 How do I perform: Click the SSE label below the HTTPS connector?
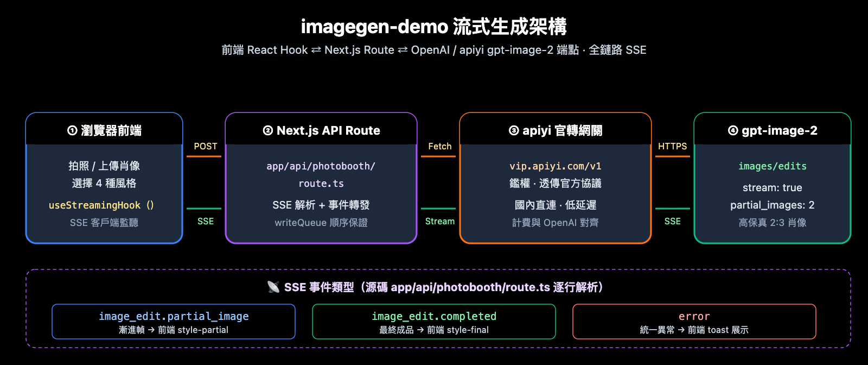click(x=673, y=221)
